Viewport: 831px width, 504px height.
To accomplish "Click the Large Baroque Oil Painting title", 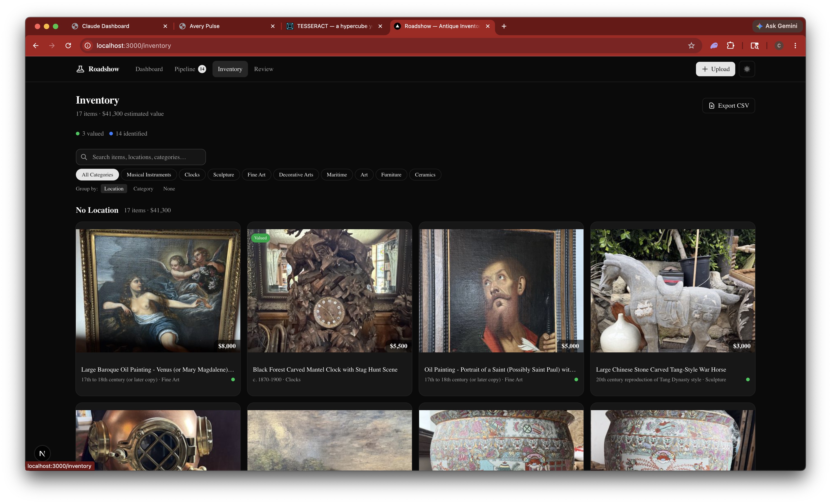I will 157,370.
